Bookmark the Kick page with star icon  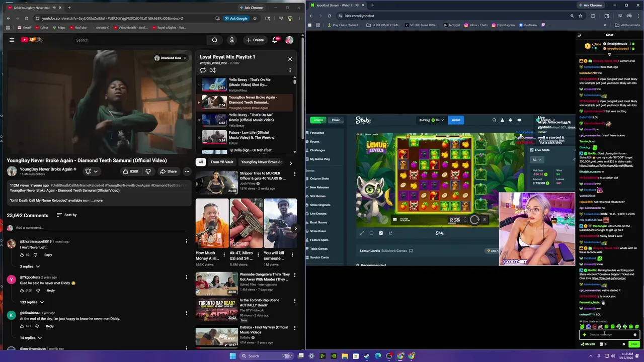tap(581, 16)
